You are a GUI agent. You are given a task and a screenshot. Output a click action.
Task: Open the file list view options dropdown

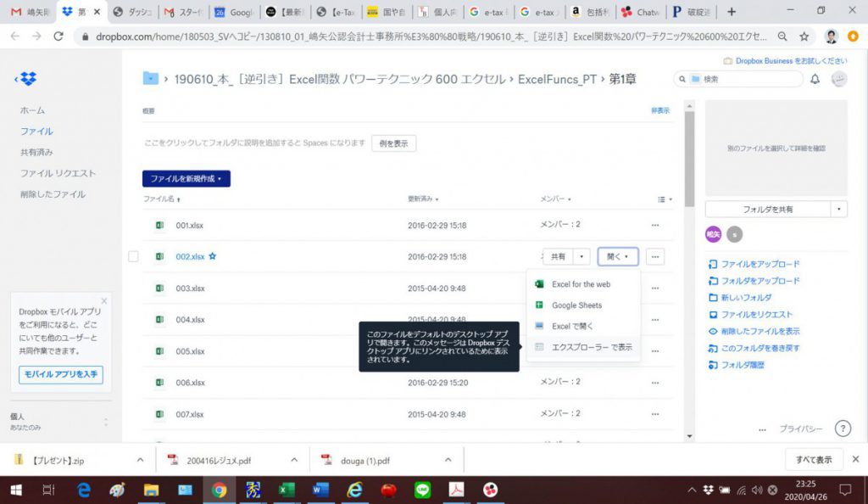coord(665,199)
